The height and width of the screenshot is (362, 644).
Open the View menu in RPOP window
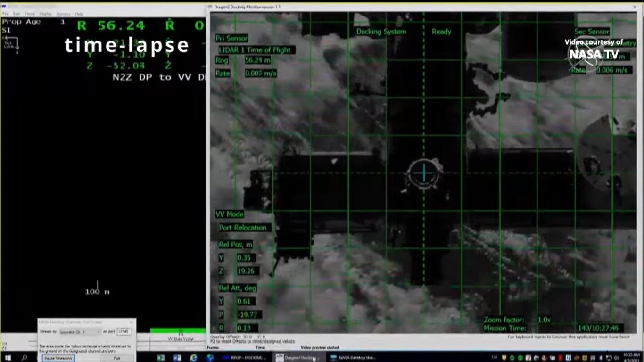click(29, 14)
